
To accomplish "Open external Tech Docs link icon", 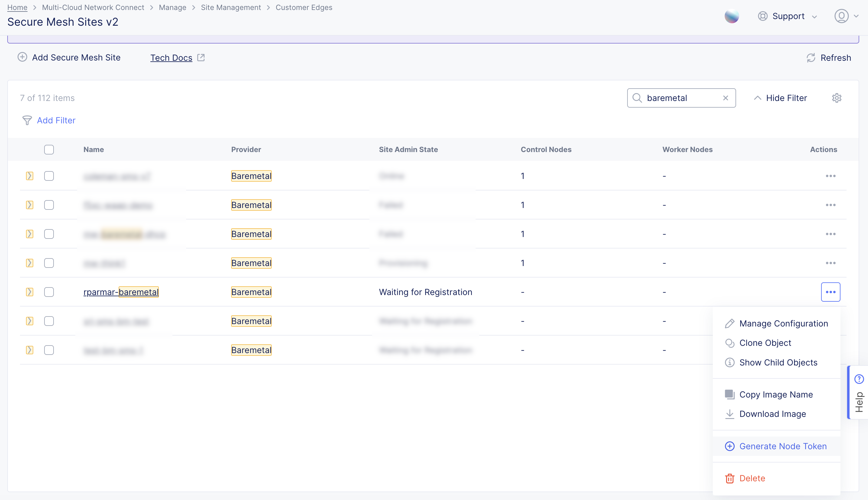I will (201, 58).
